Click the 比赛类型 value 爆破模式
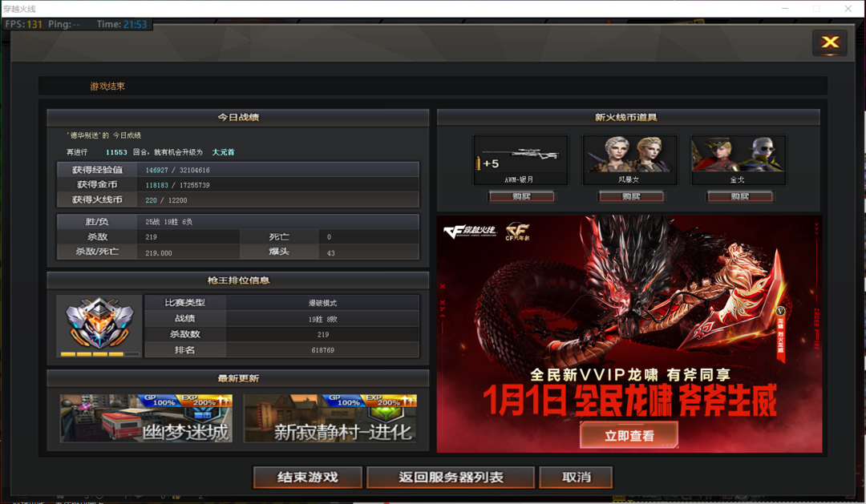Viewport: 866px width, 504px height. (322, 303)
